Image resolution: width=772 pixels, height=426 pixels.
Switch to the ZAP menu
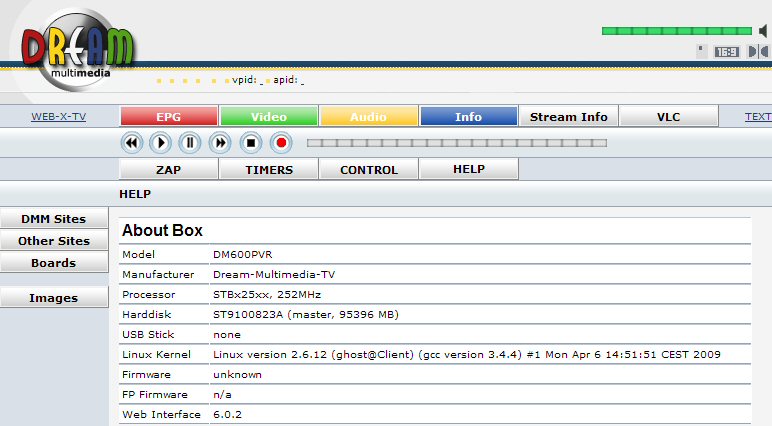(169, 169)
